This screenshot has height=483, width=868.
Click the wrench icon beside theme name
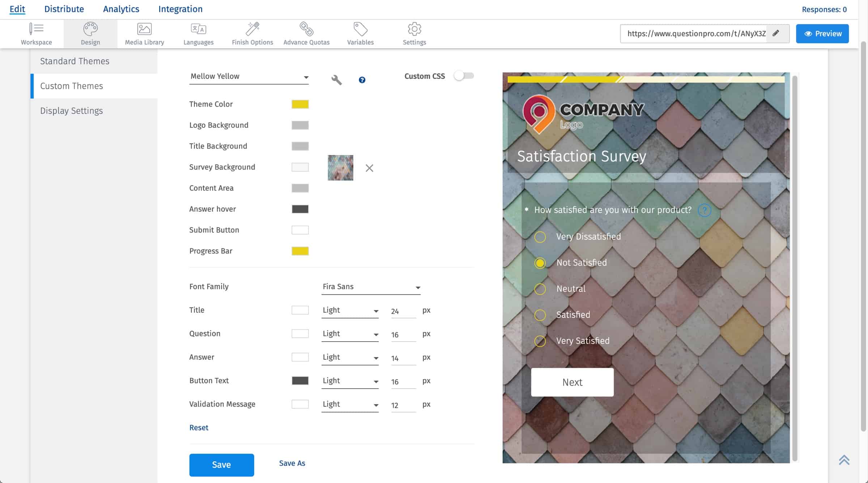[336, 80]
